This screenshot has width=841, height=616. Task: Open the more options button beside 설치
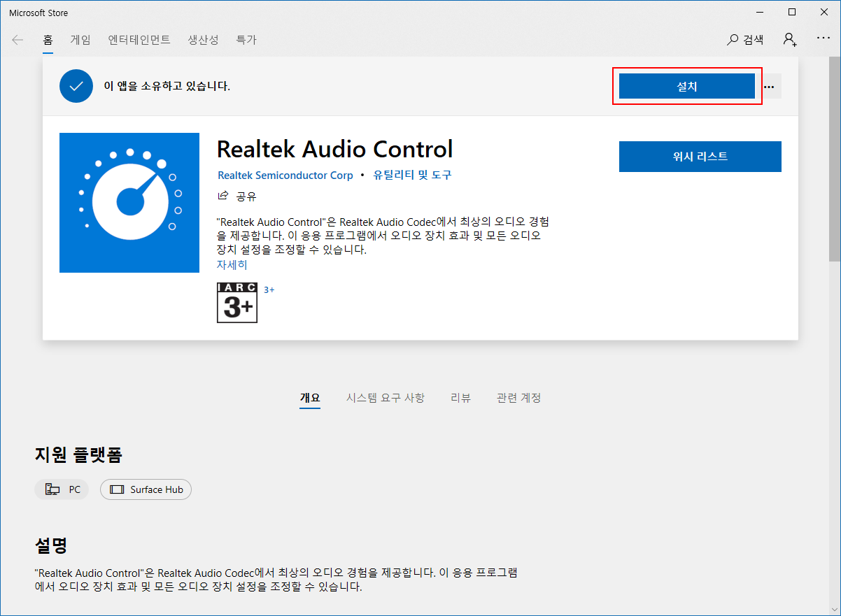(x=770, y=87)
